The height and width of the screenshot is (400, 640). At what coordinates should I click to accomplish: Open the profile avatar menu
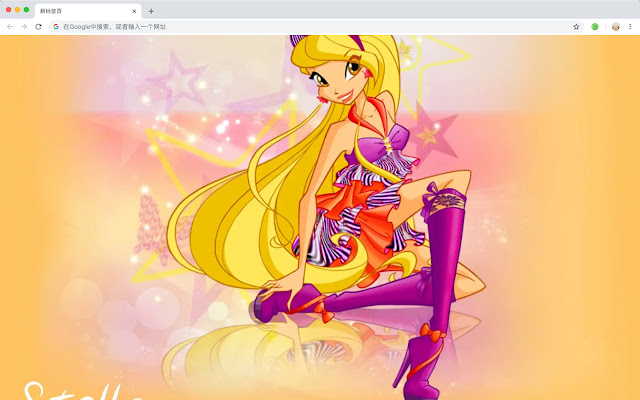616,27
